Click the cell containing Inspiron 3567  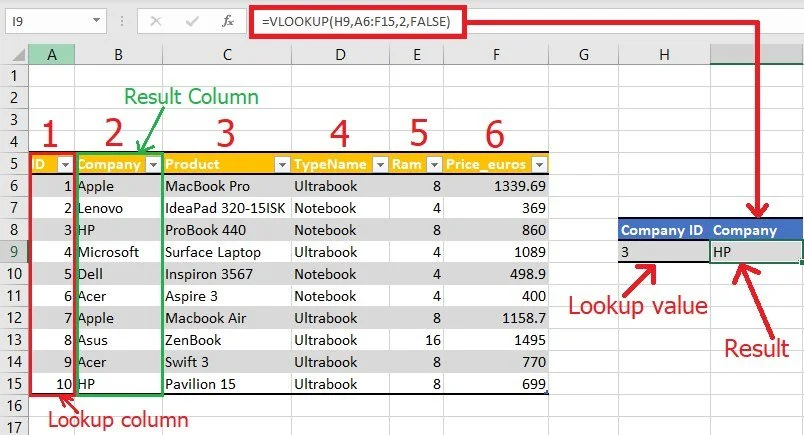[227, 274]
